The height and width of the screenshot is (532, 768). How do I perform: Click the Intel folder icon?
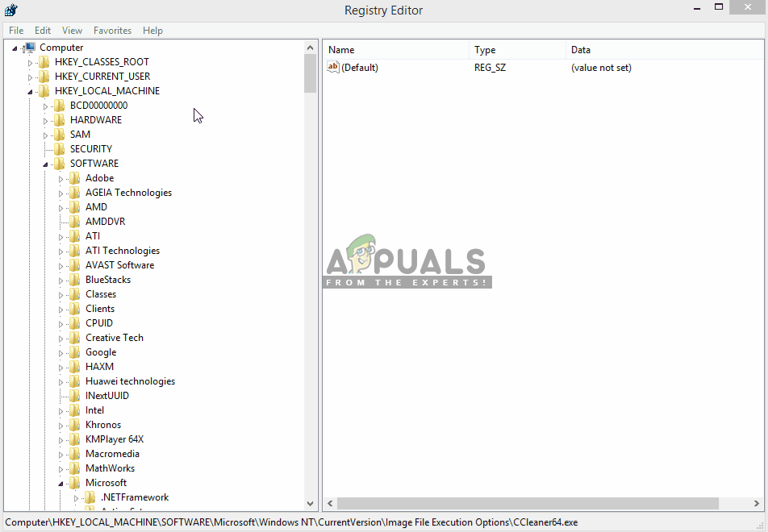74,410
